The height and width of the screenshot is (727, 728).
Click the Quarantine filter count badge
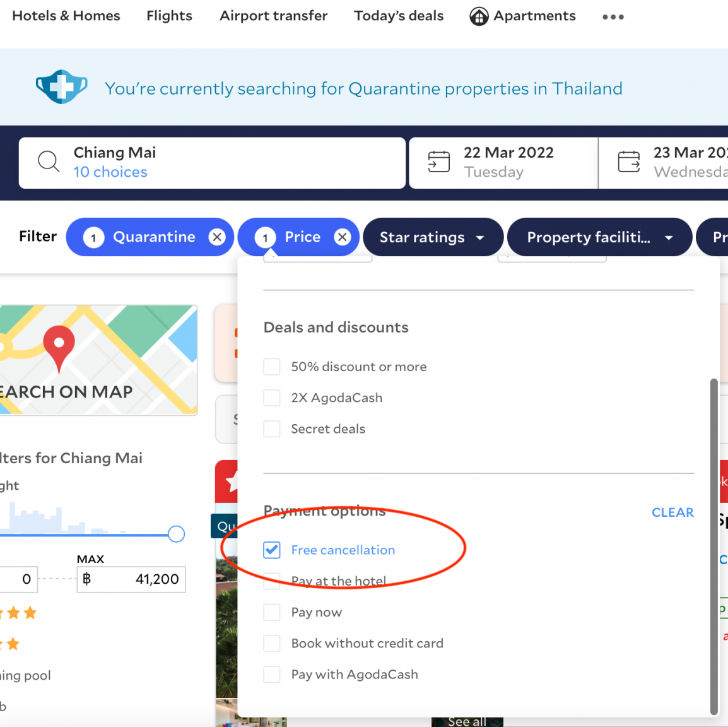93,237
